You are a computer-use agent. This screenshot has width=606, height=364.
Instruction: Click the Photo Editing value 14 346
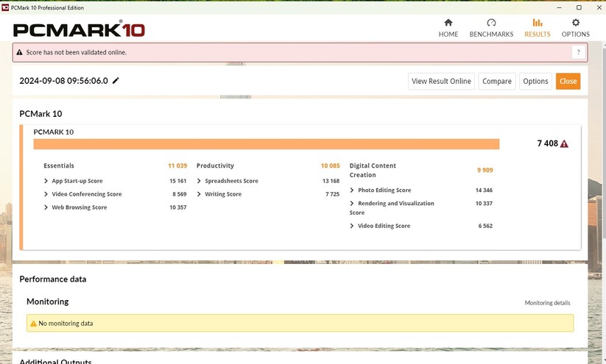[x=484, y=190]
